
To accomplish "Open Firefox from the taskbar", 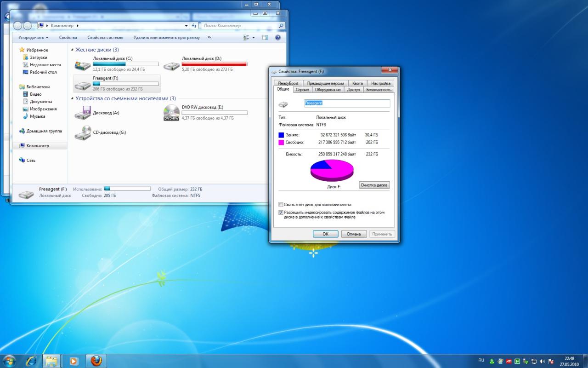I will (96, 361).
